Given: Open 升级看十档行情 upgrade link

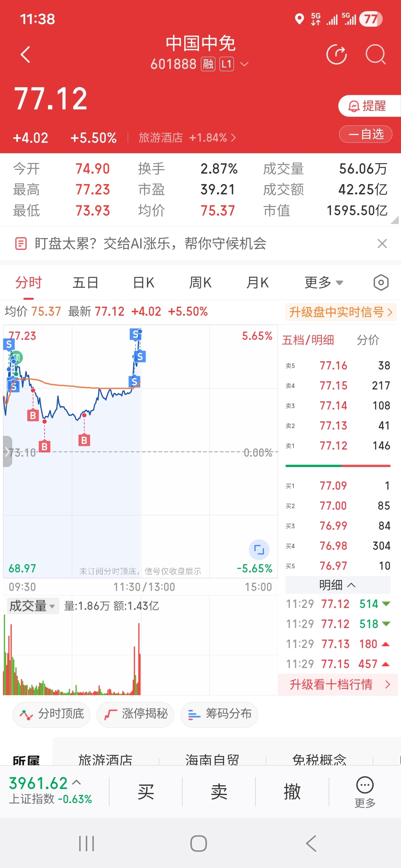Looking at the screenshot, I should [338, 684].
